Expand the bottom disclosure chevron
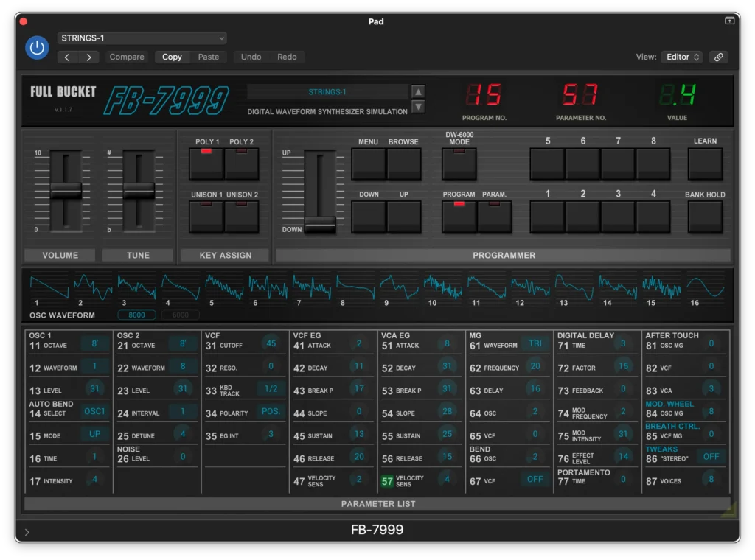Image resolution: width=755 pixels, height=560 pixels. [x=27, y=532]
